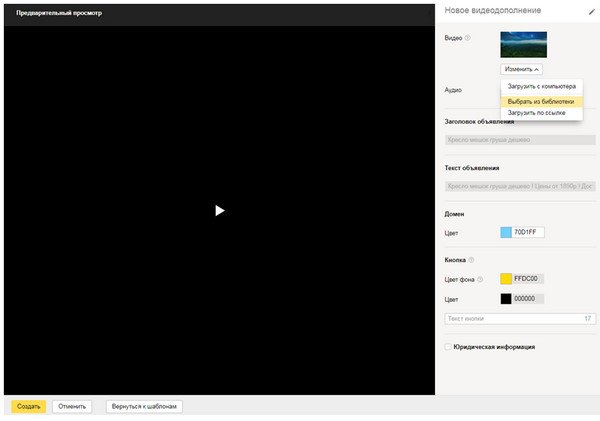The height and width of the screenshot is (421, 600).
Task: Click the Отменить button
Action: click(72, 406)
